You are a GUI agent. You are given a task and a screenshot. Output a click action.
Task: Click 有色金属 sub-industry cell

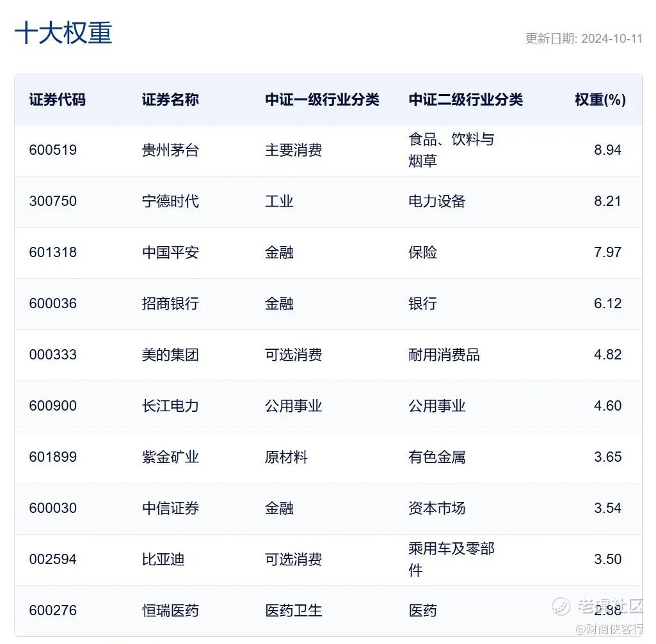click(x=436, y=457)
